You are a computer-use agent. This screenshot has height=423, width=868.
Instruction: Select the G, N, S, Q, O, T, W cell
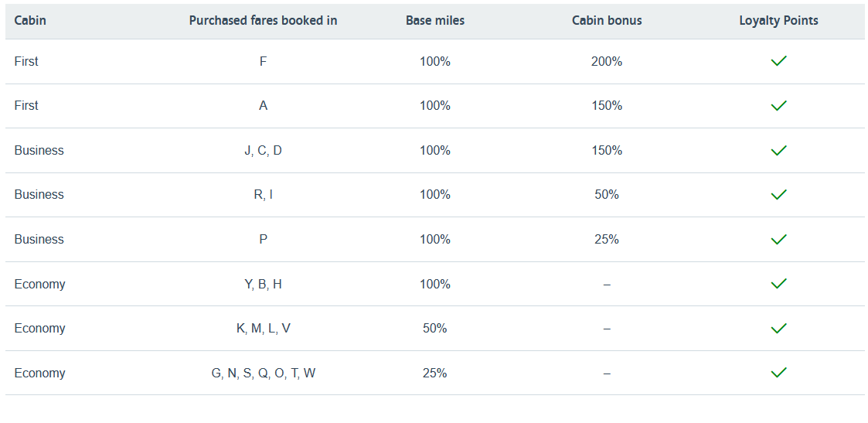[263, 373]
